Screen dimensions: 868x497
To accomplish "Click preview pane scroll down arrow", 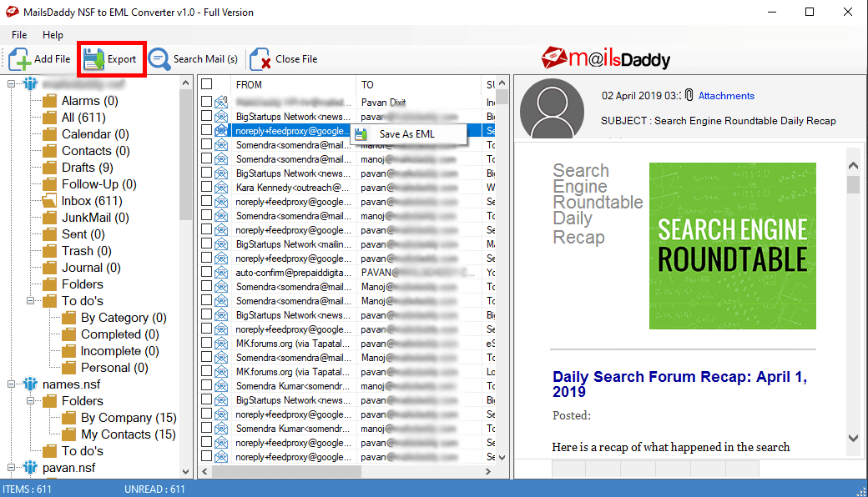I will (853, 438).
